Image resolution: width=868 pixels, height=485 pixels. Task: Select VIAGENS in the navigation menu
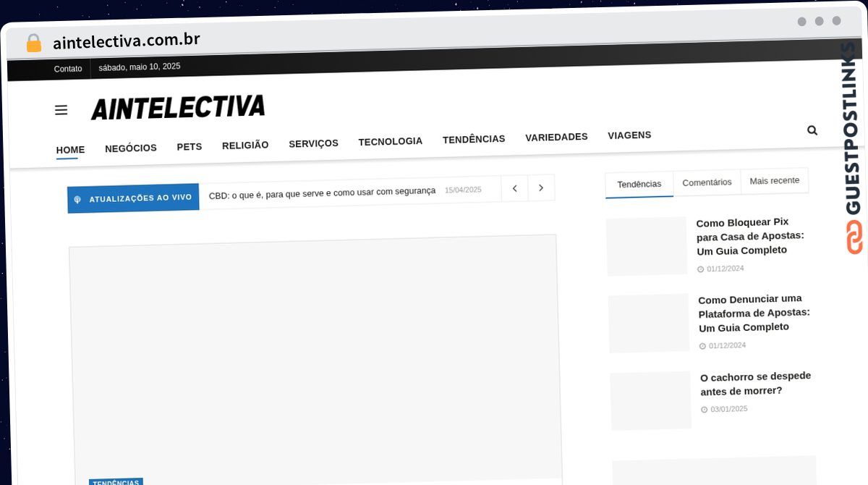click(x=629, y=135)
